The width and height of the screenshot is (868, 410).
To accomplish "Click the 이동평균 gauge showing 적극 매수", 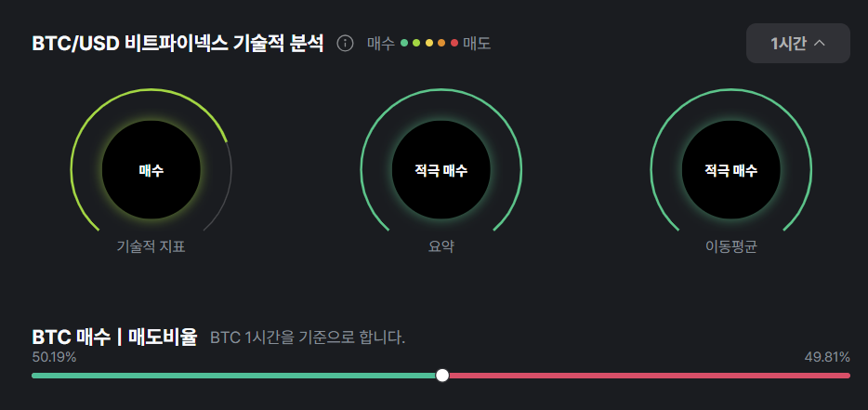I will 730,169.
